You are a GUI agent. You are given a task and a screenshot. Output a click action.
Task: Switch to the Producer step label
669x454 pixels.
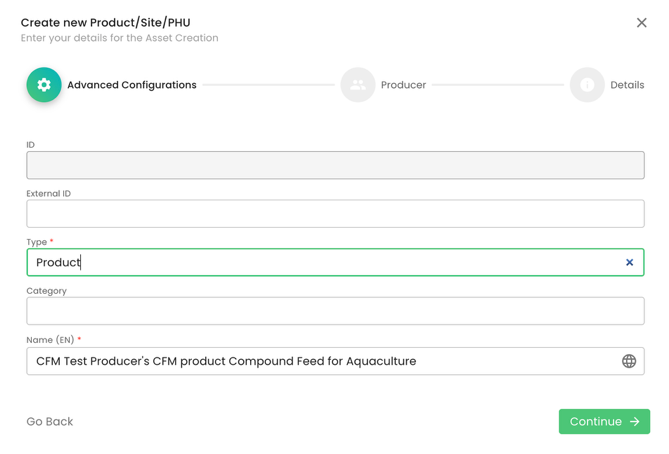point(403,85)
